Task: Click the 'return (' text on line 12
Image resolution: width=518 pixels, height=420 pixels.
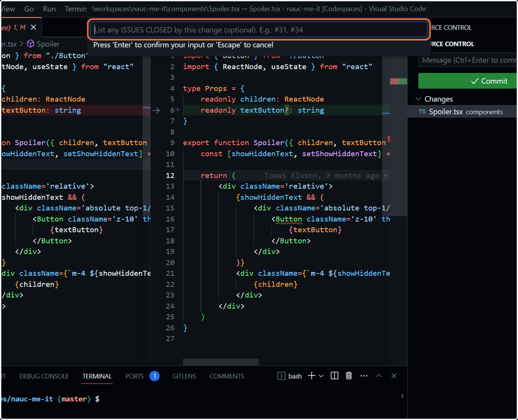Action: coord(218,175)
